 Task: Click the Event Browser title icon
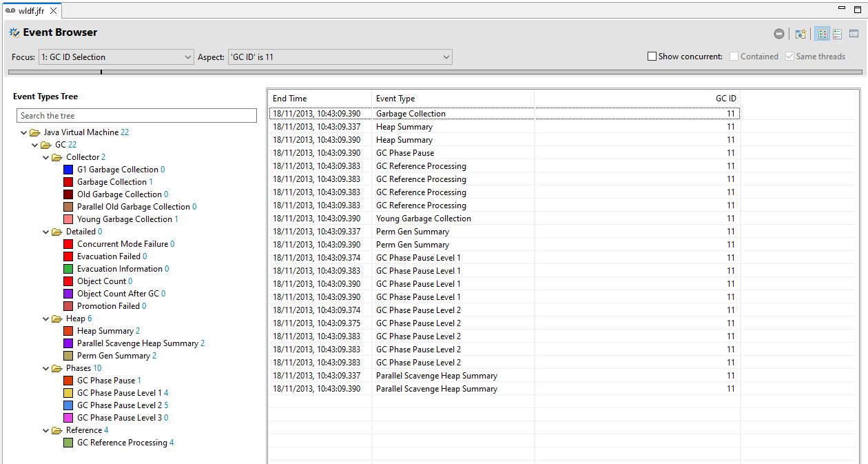(x=14, y=32)
